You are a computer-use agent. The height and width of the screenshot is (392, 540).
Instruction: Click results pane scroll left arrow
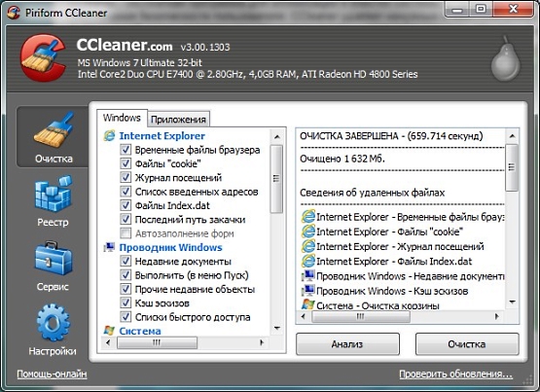click(x=303, y=316)
